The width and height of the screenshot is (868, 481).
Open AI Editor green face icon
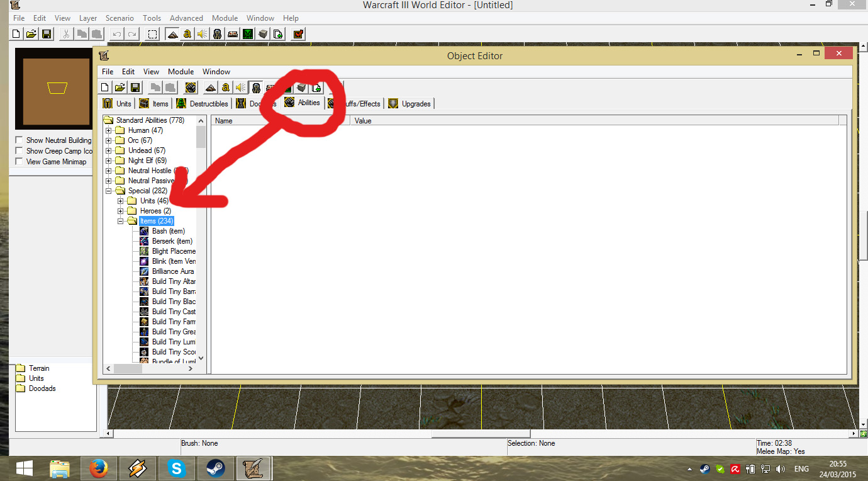click(248, 34)
